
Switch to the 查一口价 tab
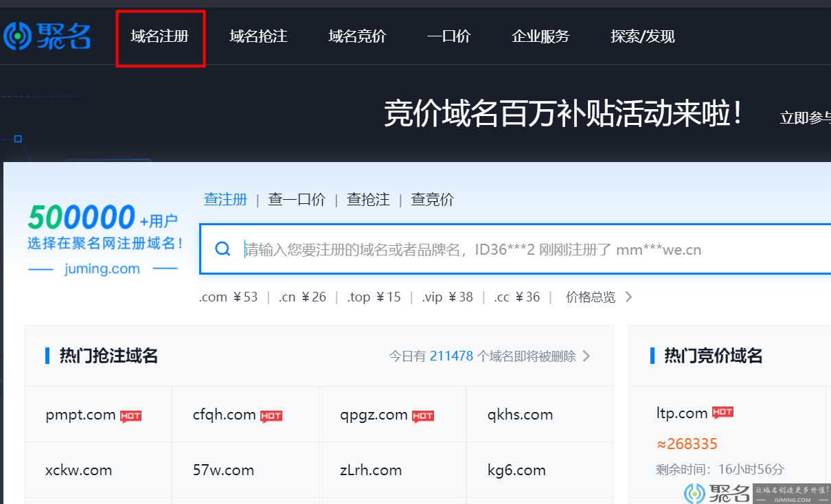click(297, 199)
